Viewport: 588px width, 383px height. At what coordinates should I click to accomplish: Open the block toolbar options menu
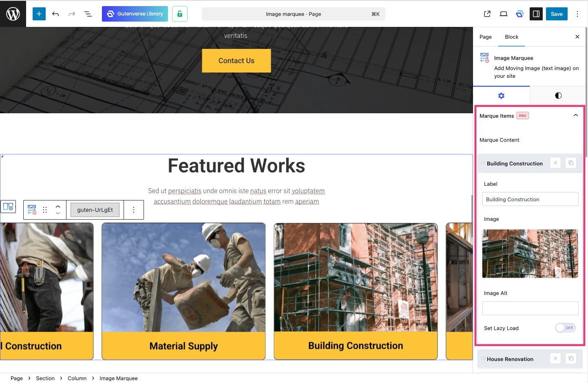pyautogui.click(x=134, y=210)
